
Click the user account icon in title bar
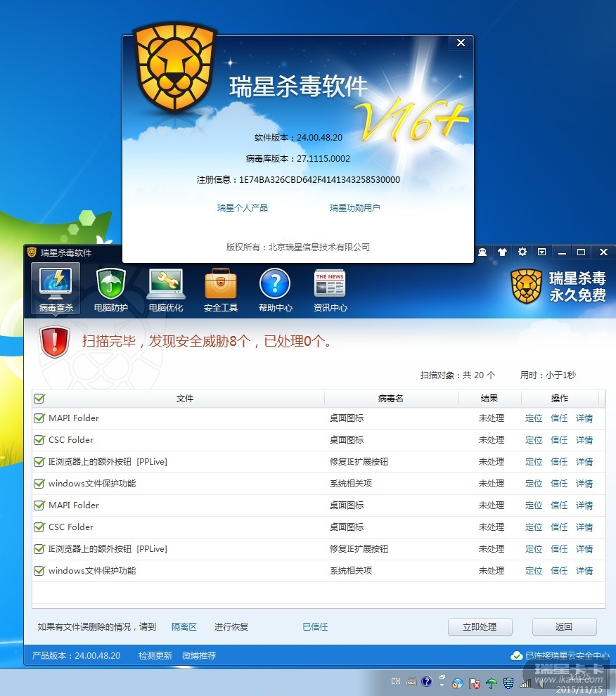[482, 252]
